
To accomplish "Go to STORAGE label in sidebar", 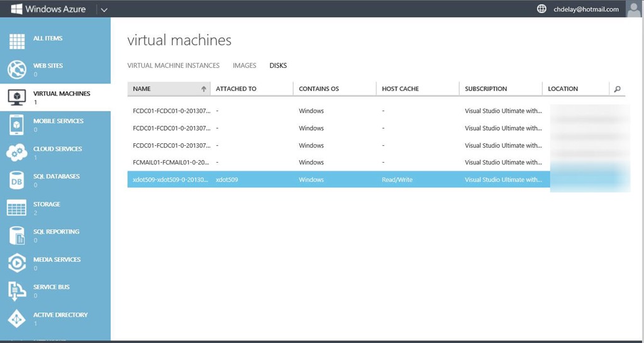I will (47, 204).
